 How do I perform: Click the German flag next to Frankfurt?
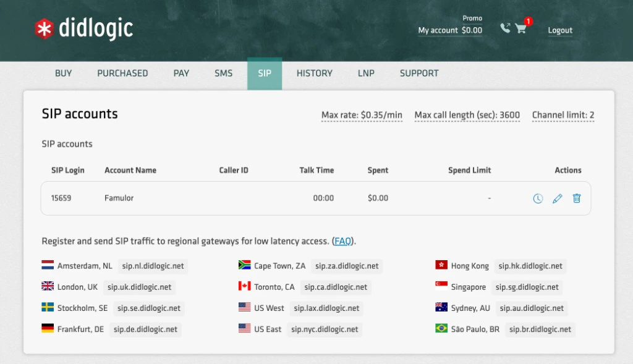click(x=48, y=328)
